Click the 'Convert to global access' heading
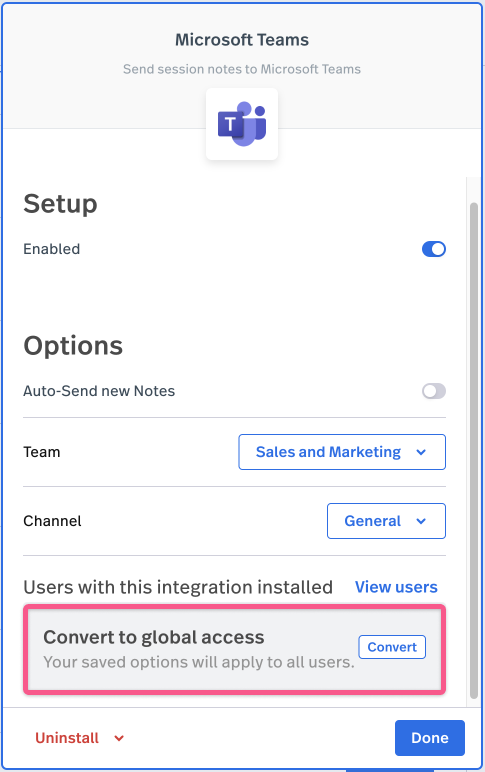 click(x=154, y=637)
